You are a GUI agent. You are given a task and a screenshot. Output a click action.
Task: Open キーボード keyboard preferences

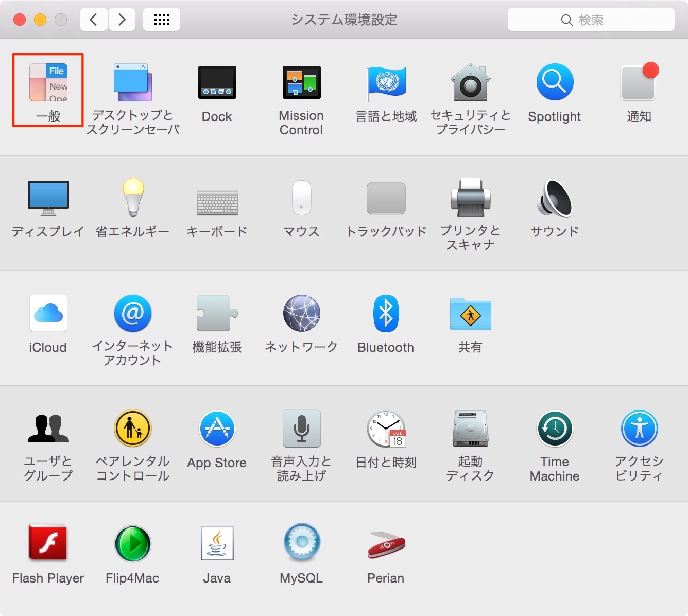[217, 202]
